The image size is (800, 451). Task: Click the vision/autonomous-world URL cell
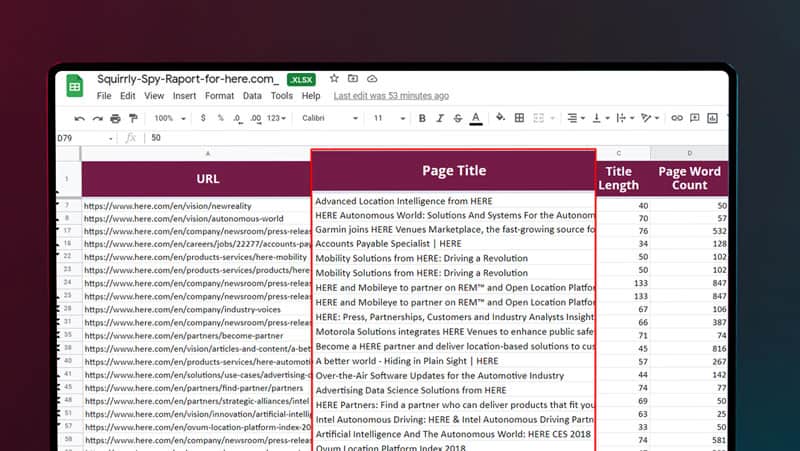pos(196,219)
